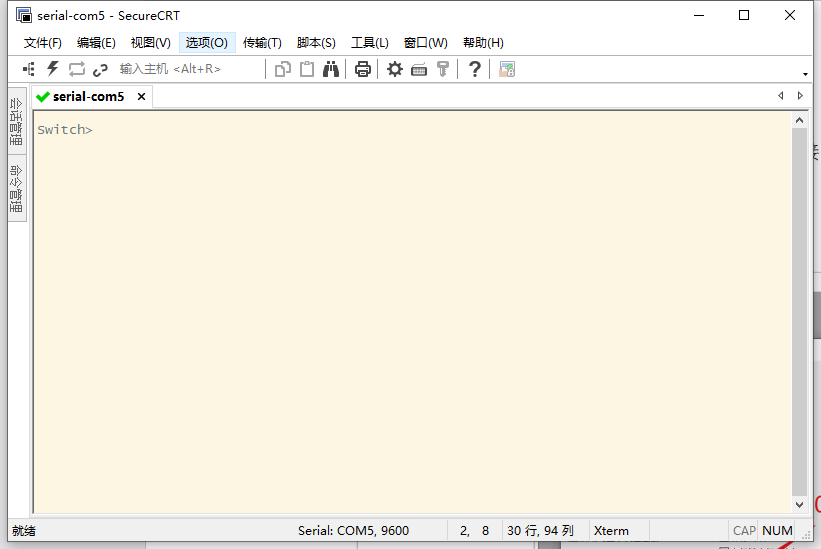Select the serial-com5 session tab
Image resolution: width=821 pixels, height=549 pixels.
88,97
